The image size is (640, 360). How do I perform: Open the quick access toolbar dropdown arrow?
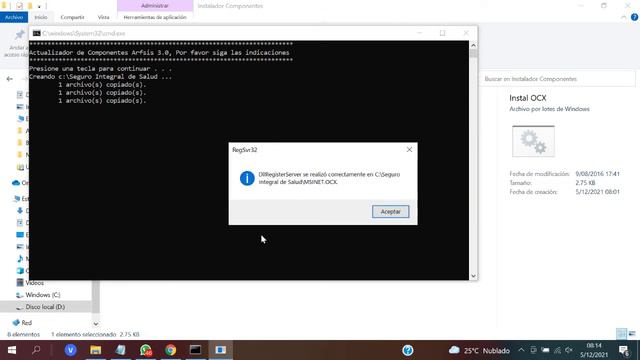(x=39, y=6)
